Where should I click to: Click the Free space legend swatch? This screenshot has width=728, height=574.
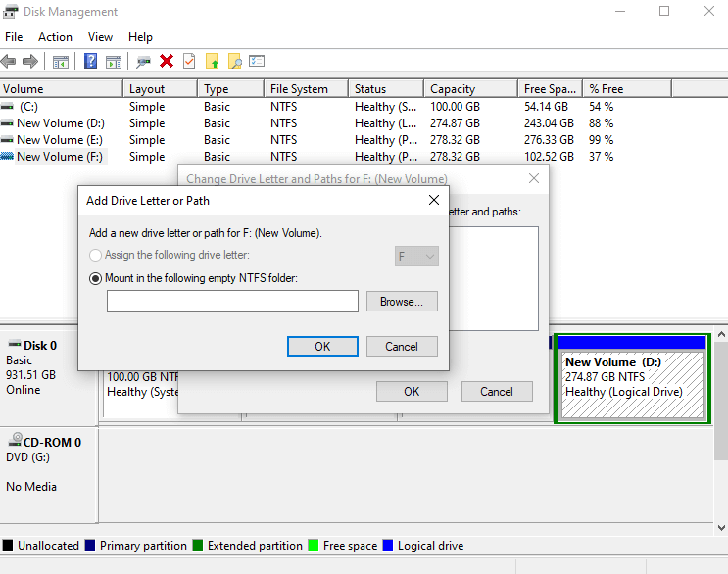point(314,546)
